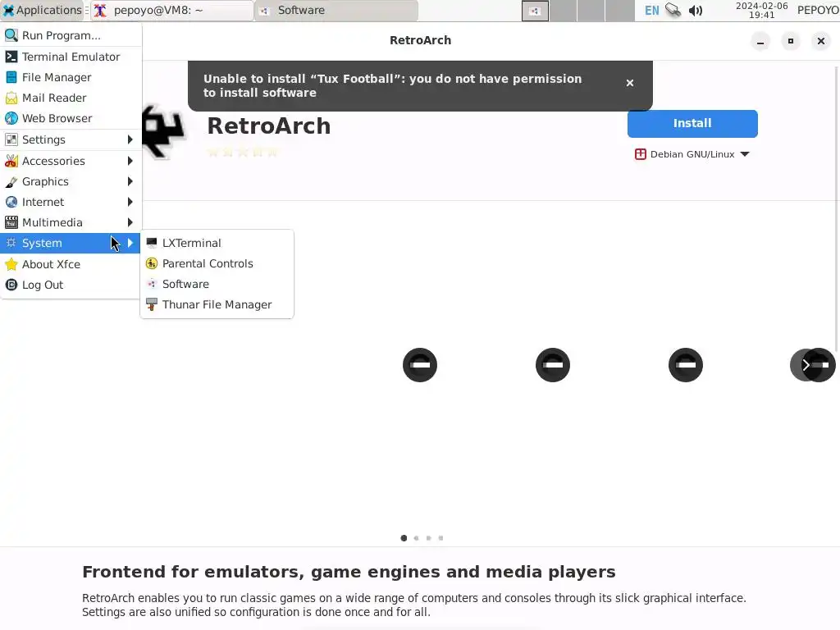
Task: Launch Terminal Emulator from the menu
Action: pos(71,57)
